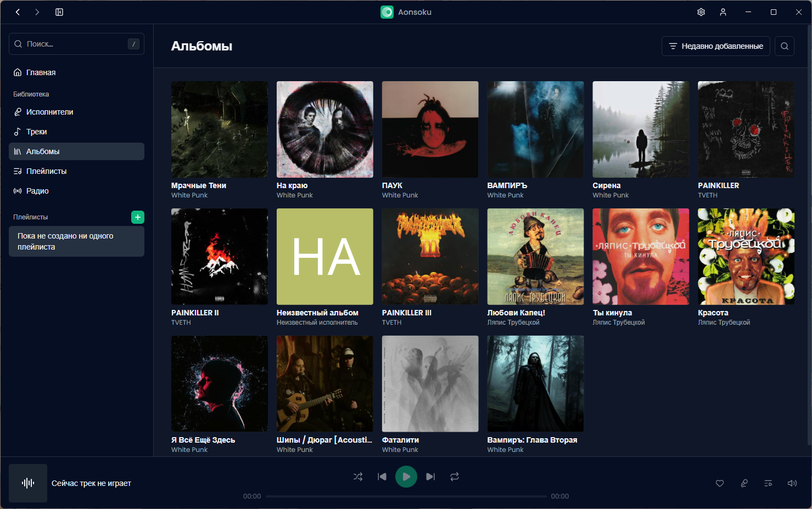Open the Недавно добавленные sort dropdown
This screenshot has width=812, height=509.
[x=715, y=46]
